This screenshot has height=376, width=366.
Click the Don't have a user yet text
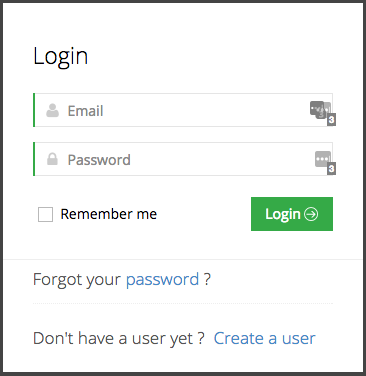coord(119,338)
